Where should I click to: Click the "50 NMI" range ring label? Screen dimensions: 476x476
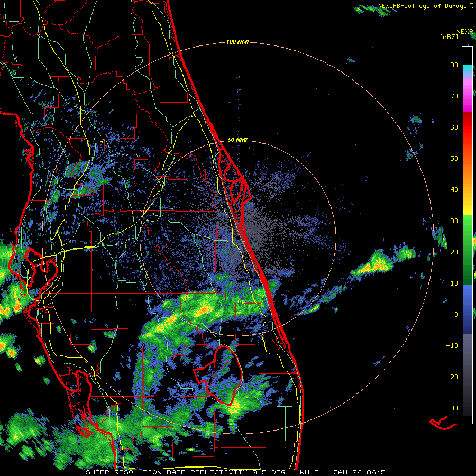(237, 140)
